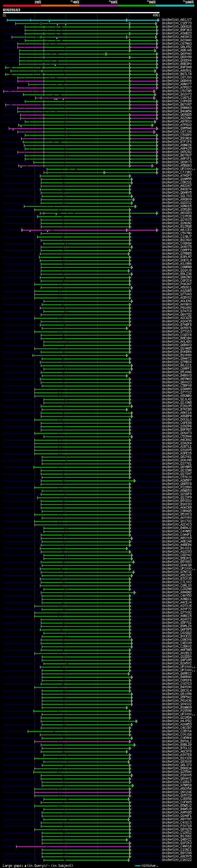Select the UniRef100_C7J3R2 label
Screen dimensions: 197x868
click(177, 172)
